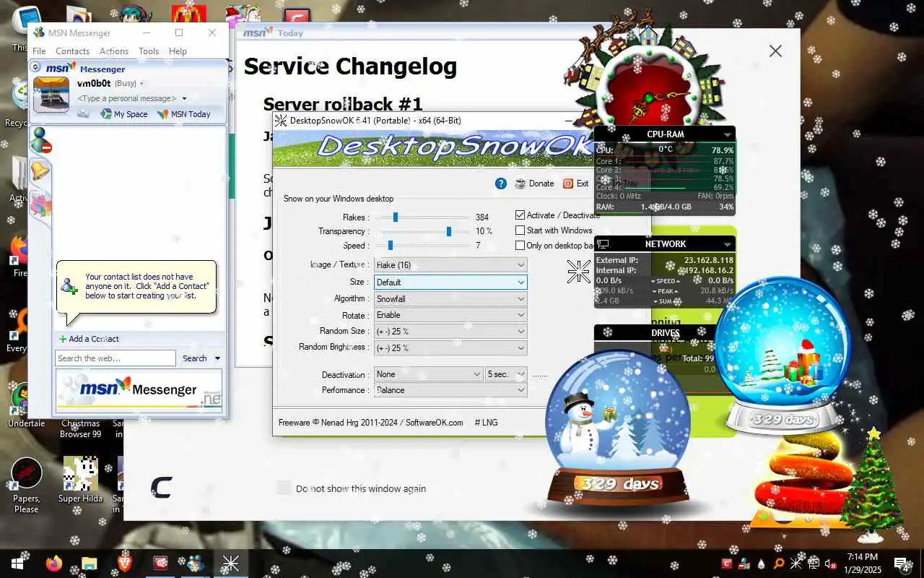Adjust the Flakes slider handle
The image size is (924, 578).
[x=396, y=217]
